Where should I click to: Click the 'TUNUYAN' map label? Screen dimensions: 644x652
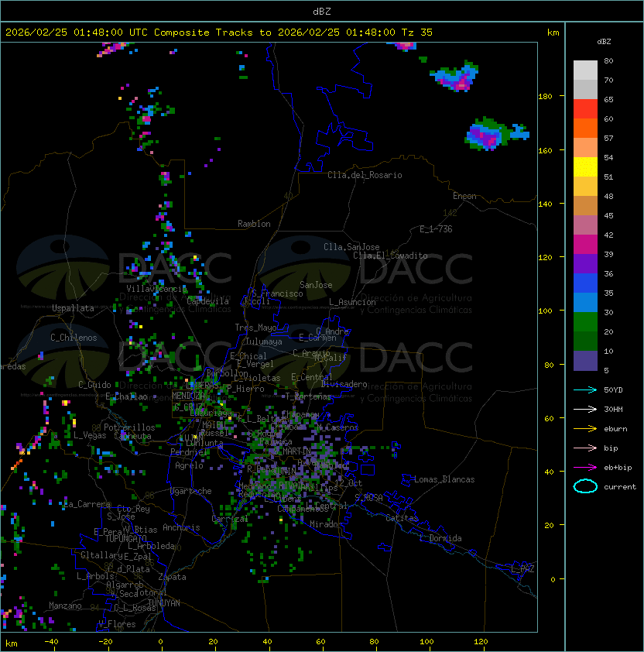tap(164, 603)
